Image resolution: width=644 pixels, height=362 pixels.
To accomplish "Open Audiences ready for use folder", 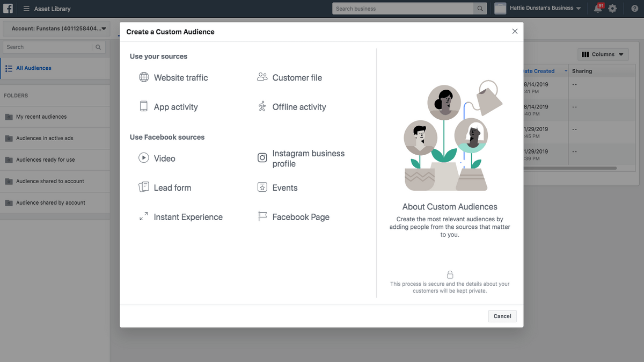I will pos(55,160).
